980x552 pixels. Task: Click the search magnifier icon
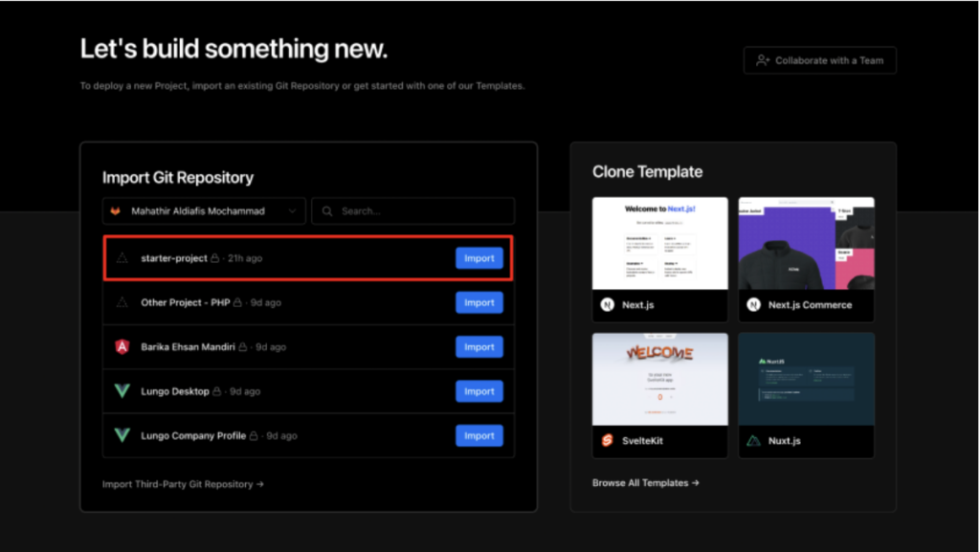tap(329, 210)
